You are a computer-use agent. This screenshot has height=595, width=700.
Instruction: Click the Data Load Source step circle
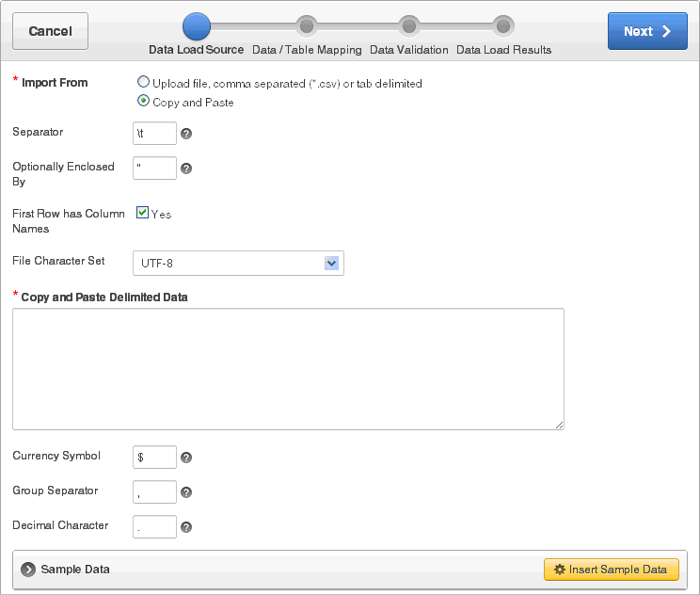pyautogui.click(x=197, y=26)
